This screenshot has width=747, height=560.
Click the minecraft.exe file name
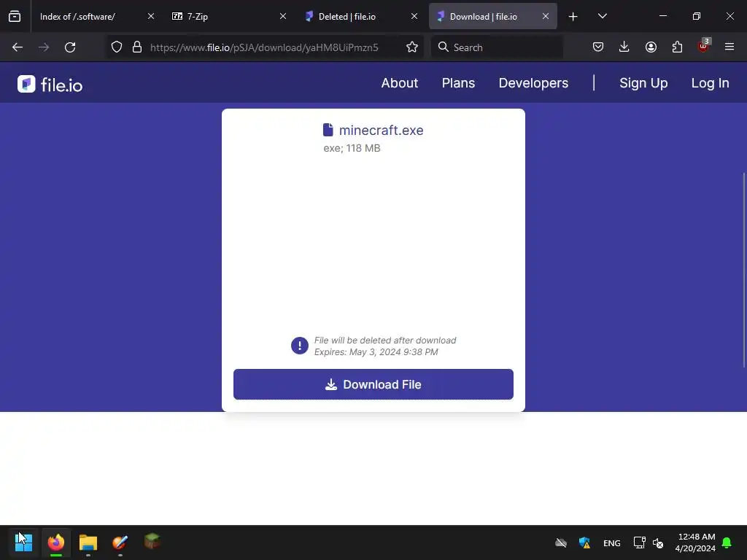pyautogui.click(x=381, y=130)
